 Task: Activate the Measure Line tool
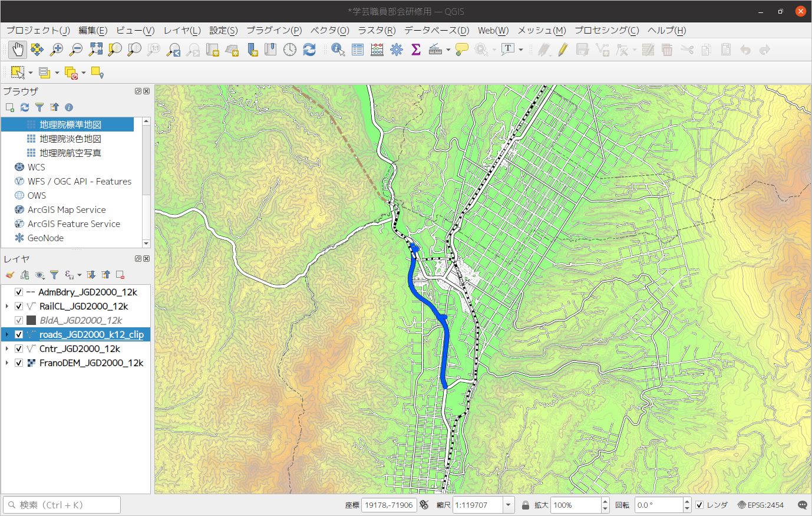point(435,50)
